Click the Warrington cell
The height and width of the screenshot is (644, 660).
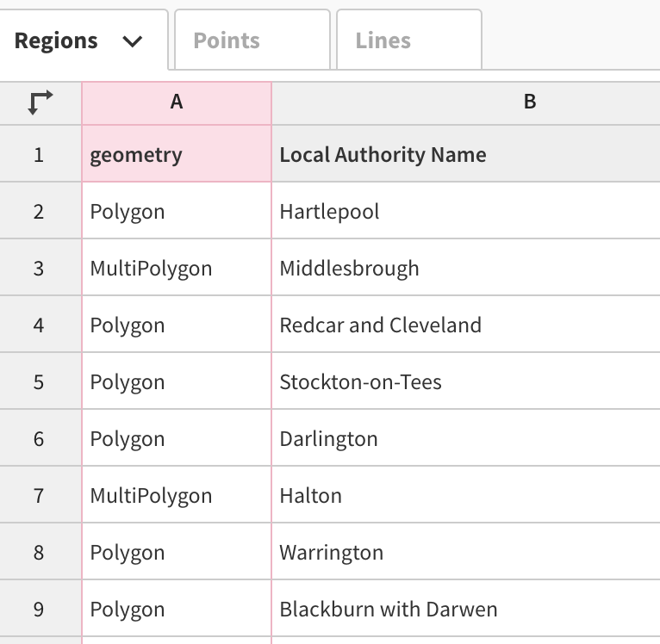pos(466,551)
